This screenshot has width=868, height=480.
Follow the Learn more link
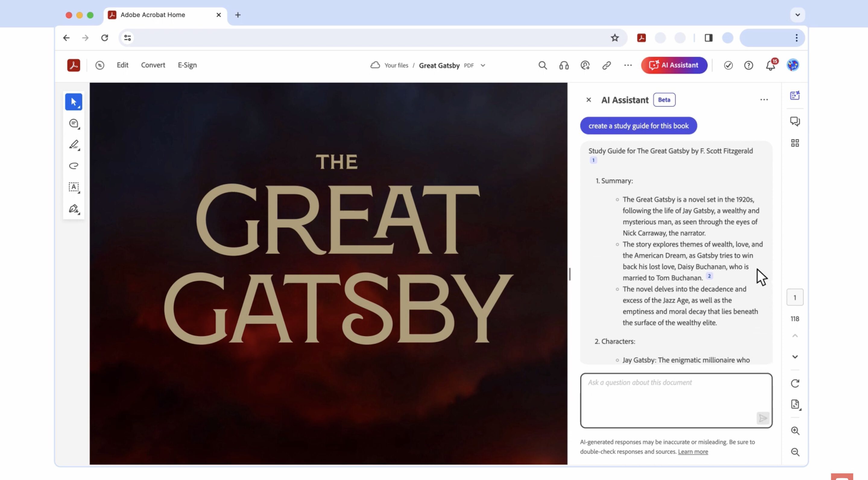coord(693,451)
